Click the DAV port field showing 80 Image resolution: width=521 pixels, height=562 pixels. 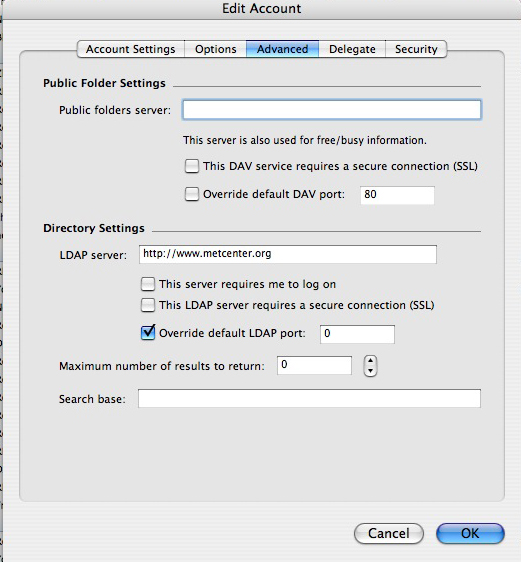[397, 195]
